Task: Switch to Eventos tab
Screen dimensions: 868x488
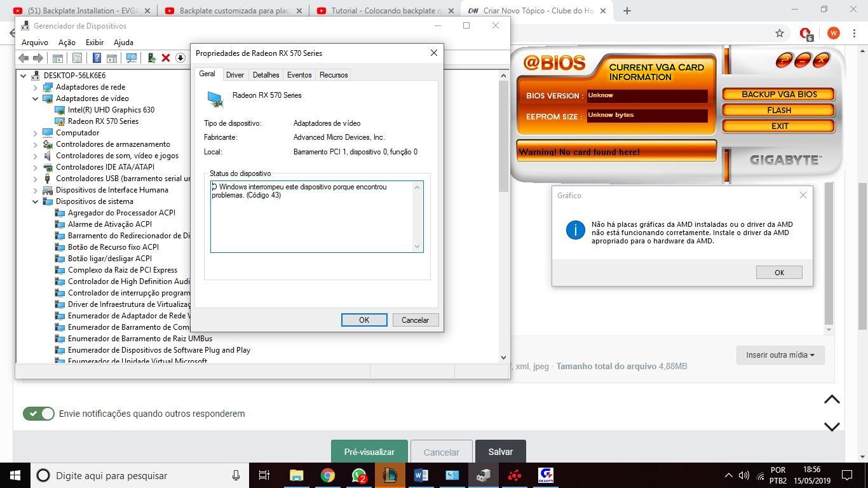Action: [x=299, y=75]
